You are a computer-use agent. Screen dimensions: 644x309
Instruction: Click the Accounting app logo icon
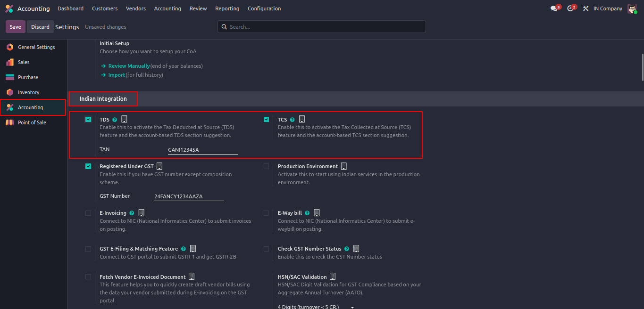[x=9, y=8]
